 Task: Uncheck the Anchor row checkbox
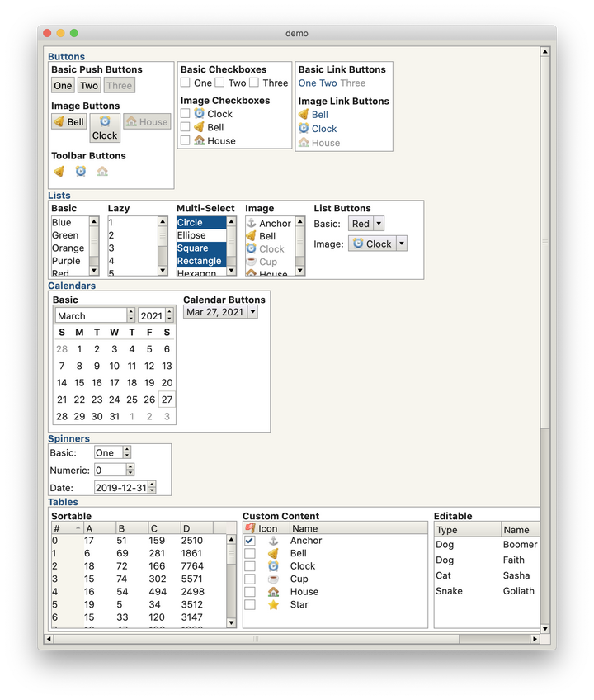[x=250, y=541]
